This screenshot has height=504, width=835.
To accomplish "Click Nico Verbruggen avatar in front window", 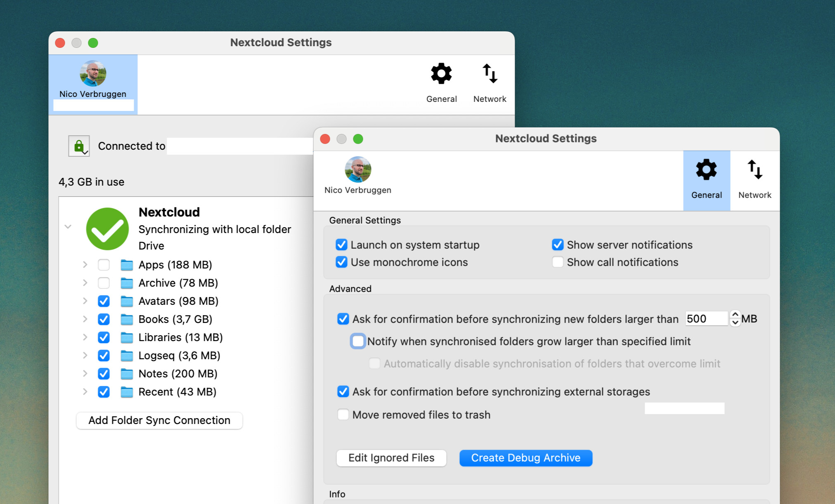I will (x=358, y=170).
